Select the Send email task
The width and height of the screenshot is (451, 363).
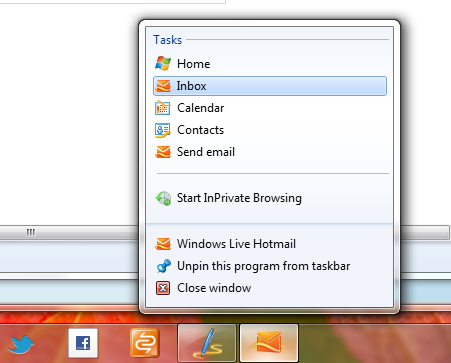point(270,152)
